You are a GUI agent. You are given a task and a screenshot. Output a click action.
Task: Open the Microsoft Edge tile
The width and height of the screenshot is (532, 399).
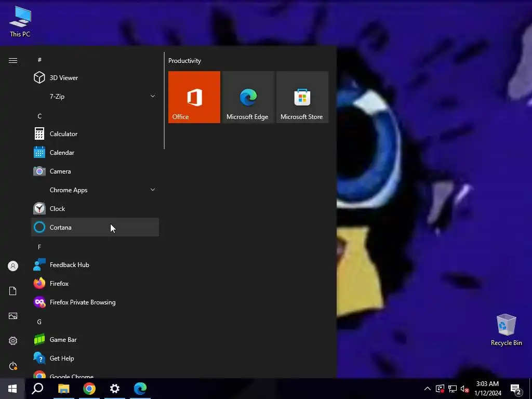pyautogui.click(x=248, y=97)
